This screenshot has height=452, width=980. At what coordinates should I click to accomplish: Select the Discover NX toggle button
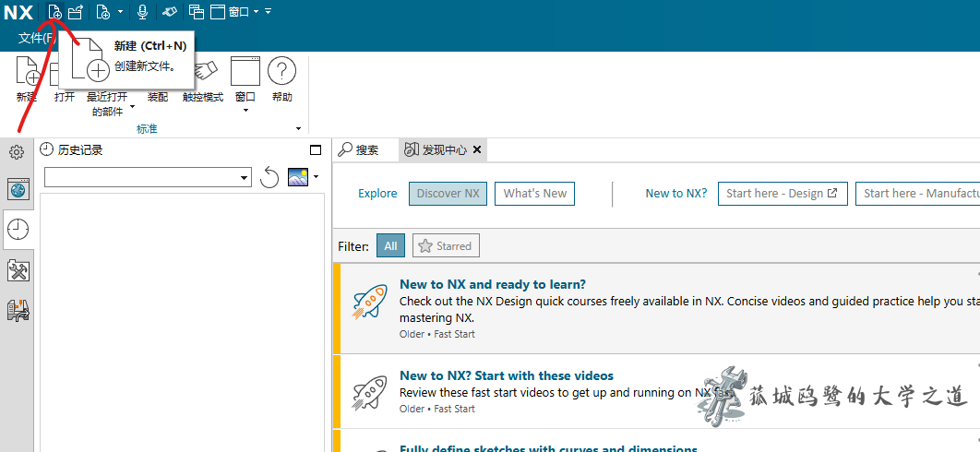(448, 194)
